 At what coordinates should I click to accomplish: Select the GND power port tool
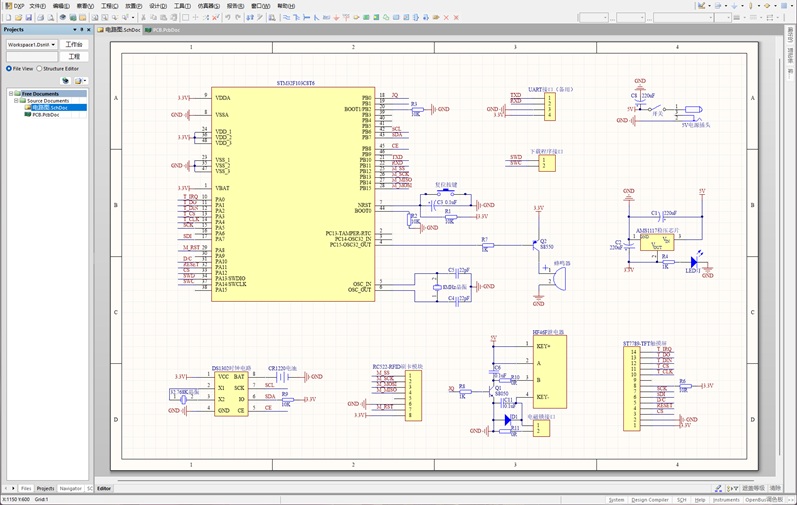coord(336,17)
